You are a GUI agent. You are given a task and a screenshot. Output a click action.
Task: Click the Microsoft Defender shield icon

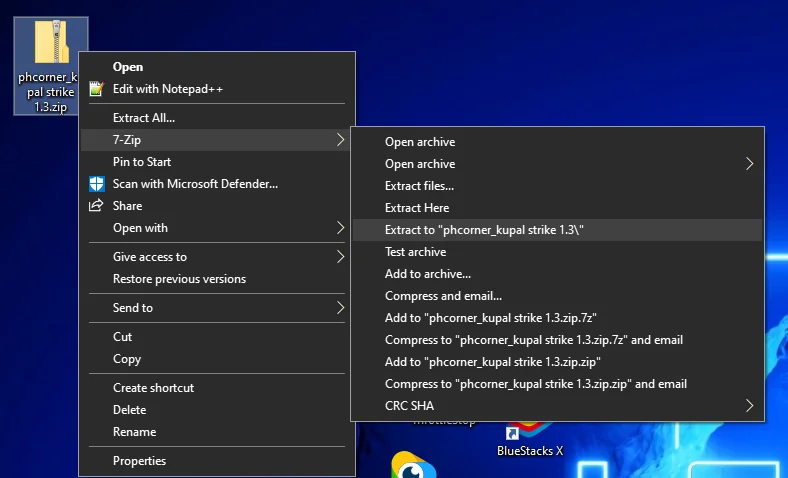tap(96, 184)
